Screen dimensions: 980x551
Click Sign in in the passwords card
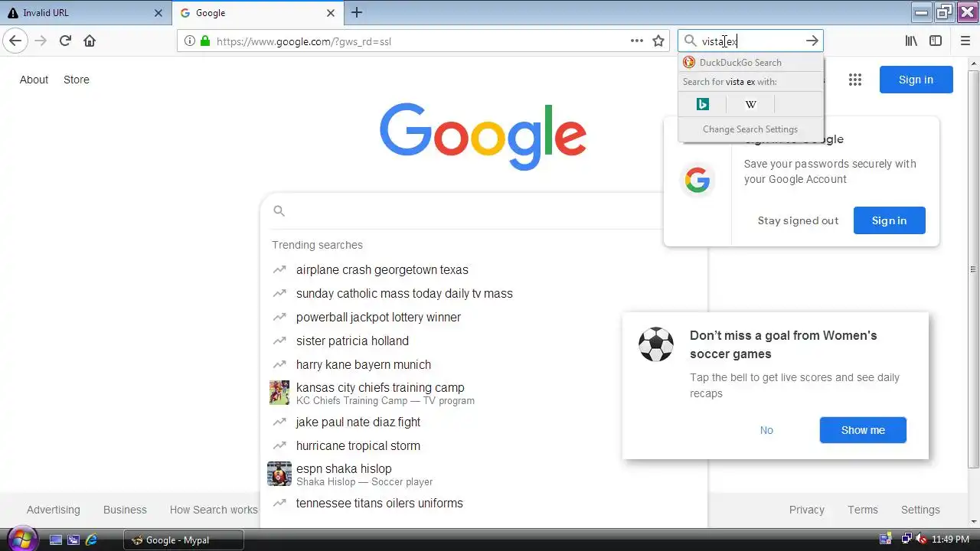pyautogui.click(x=889, y=220)
